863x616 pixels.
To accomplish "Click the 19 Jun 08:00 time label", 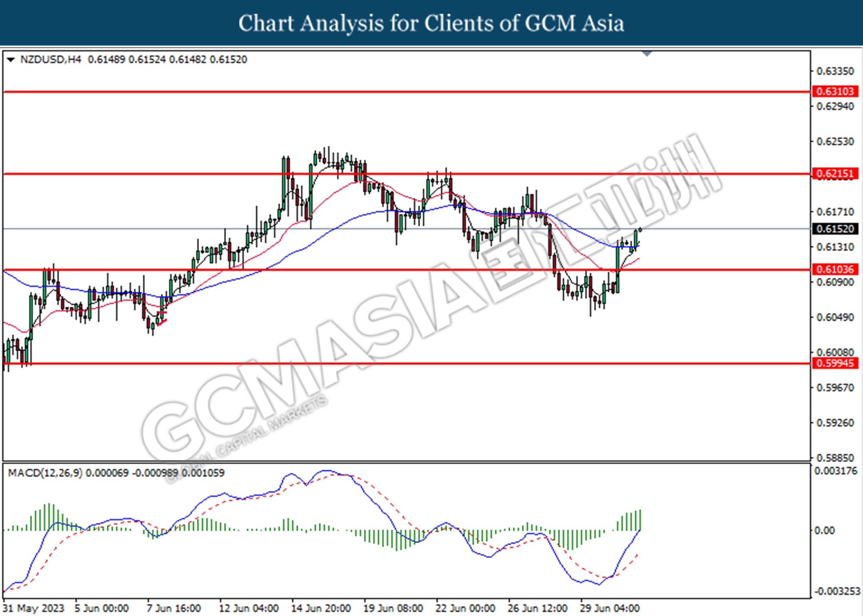I will (x=393, y=608).
